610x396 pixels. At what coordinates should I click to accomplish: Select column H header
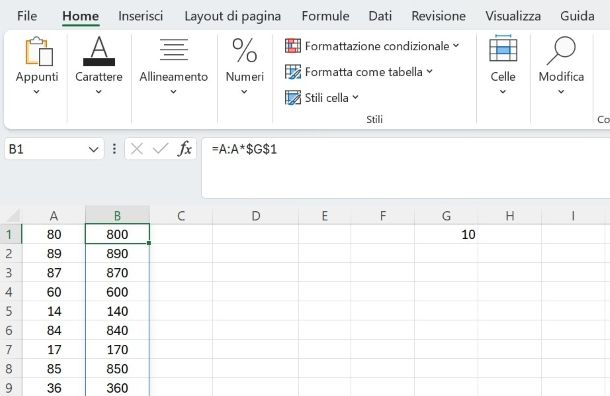pos(510,216)
